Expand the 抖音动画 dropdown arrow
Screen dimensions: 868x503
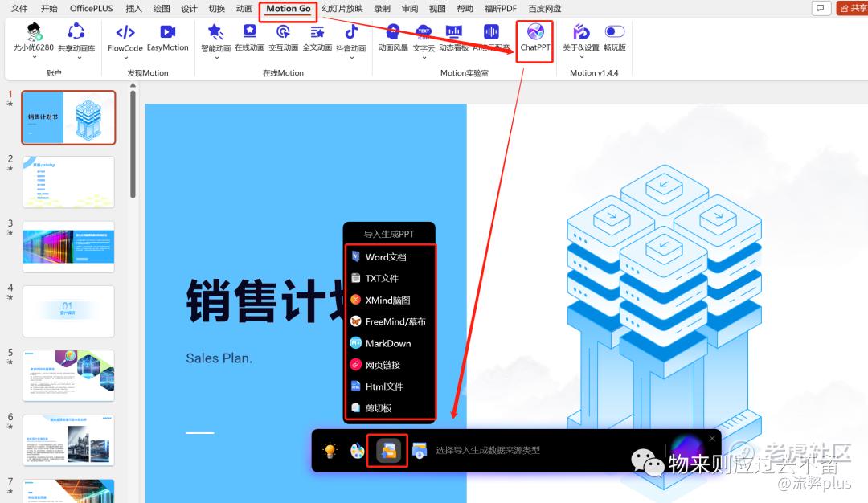tap(351, 57)
